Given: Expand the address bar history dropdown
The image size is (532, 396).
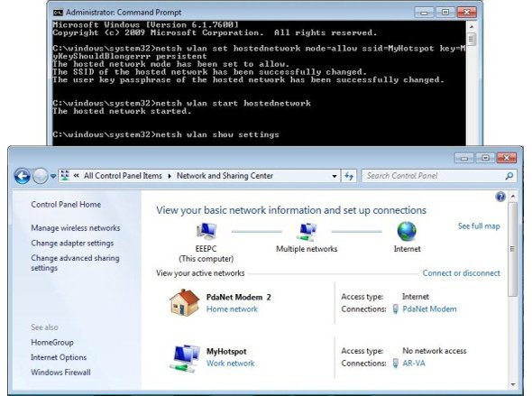Looking at the screenshot, I should (x=335, y=176).
